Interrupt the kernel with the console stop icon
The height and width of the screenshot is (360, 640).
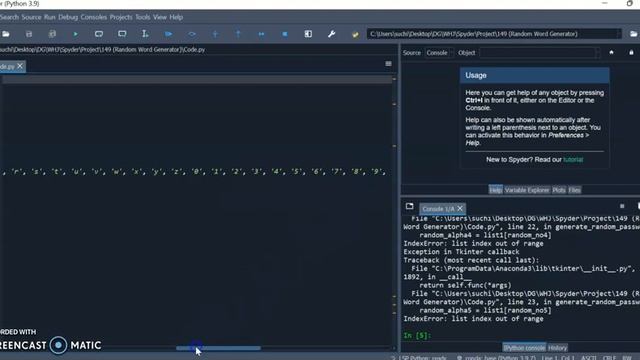click(622, 207)
